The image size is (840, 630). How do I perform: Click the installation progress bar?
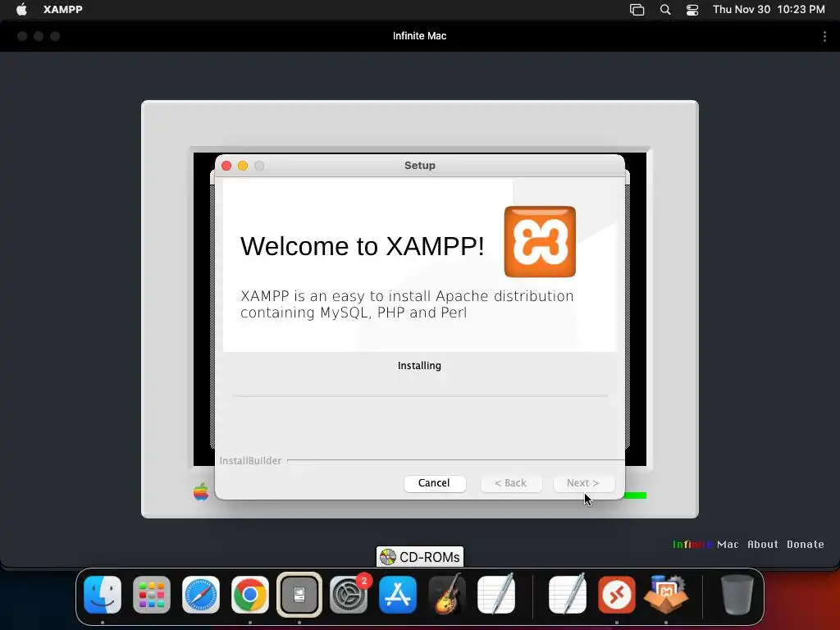coord(420,395)
